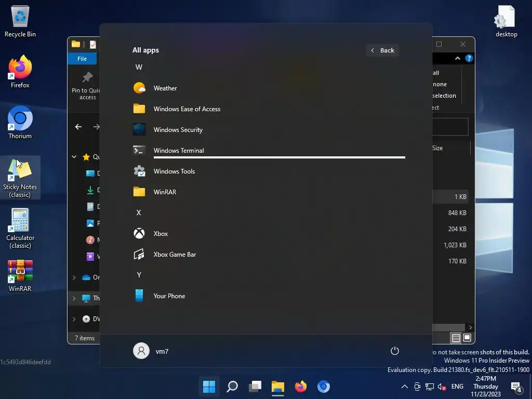Viewport: 532px width, 399px height.
Task: Open Task View on the taskbar
Action: (255, 387)
